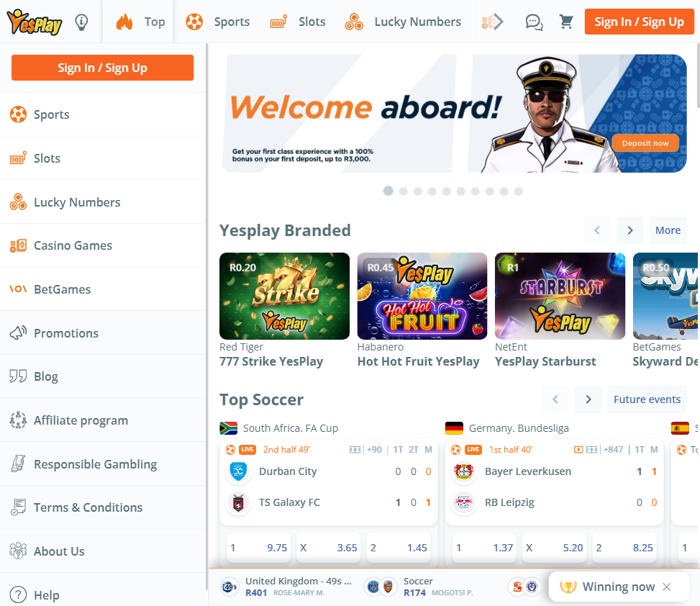Image resolution: width=700 pixels, height=606 pixels.
Task: Click the TS Galaxy FC team crest
Action: [x=238, y=502]
